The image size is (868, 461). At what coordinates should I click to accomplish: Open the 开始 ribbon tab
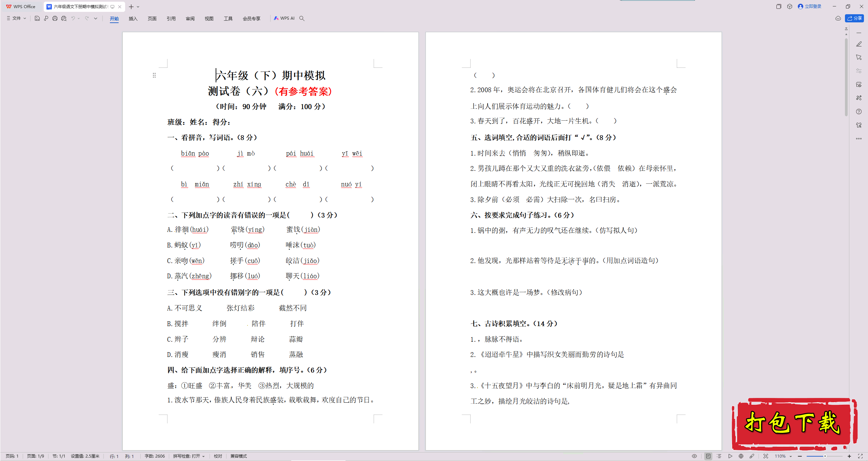[x=114, y=19]
